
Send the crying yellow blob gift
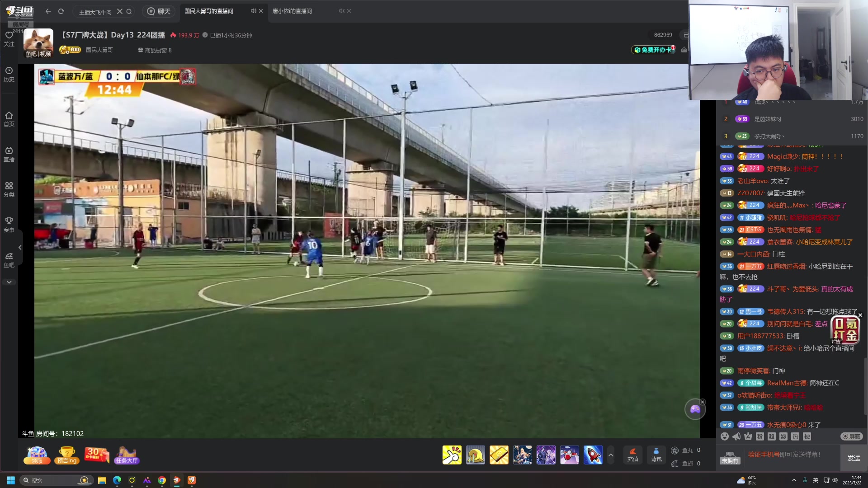click(x=475, y=455)
